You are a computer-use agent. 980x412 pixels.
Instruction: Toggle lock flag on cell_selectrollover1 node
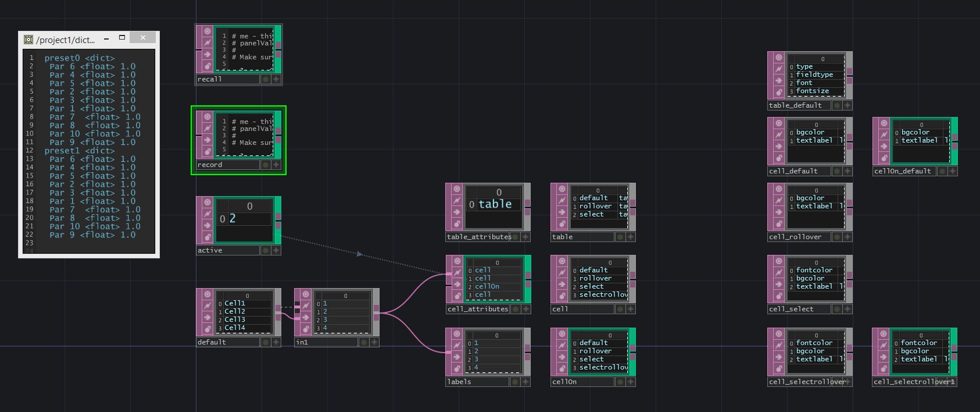pyautogui.click(x=884, y=369)
